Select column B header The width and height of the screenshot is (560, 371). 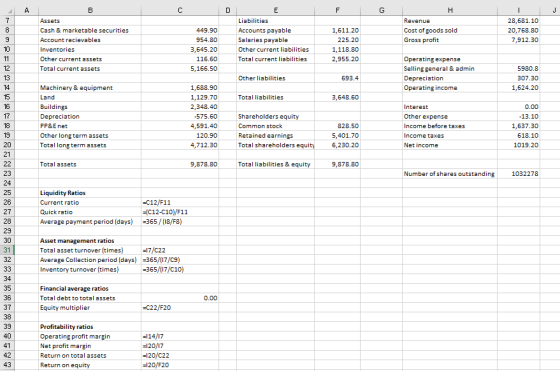(90, 10)
